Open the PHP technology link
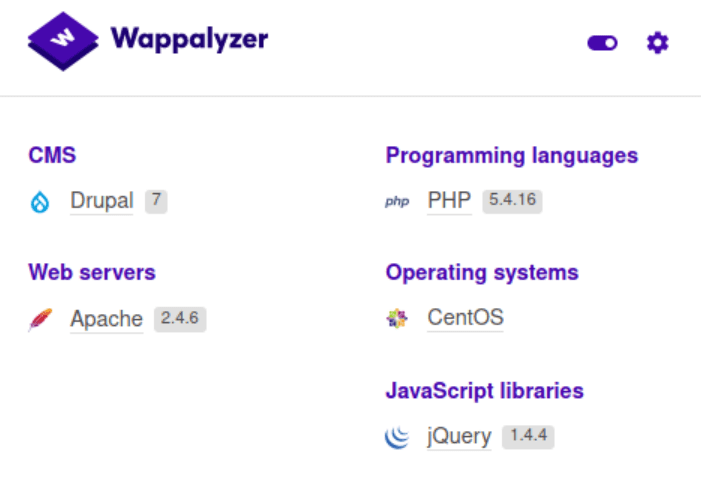 (449, 200)
